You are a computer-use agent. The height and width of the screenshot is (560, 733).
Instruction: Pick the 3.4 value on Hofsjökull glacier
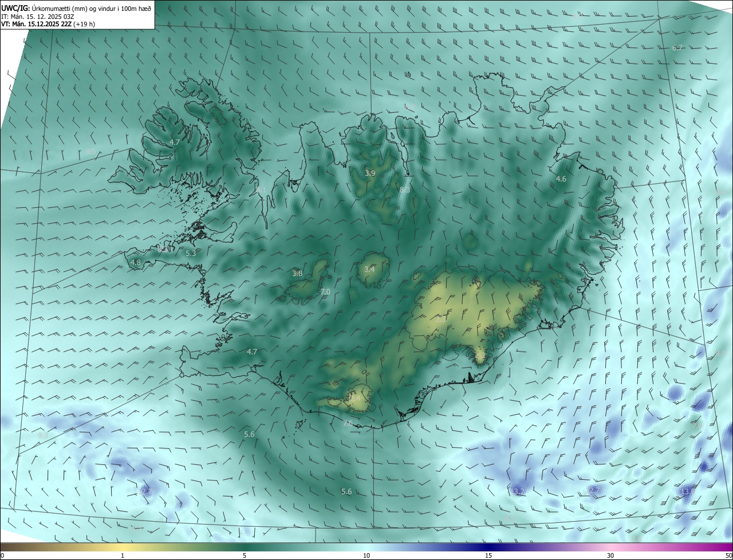tap(369, 269)
